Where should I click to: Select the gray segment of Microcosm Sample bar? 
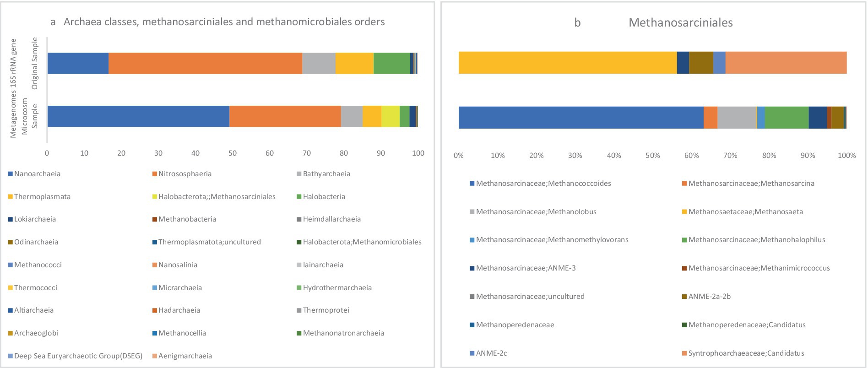tap(352, 116)
